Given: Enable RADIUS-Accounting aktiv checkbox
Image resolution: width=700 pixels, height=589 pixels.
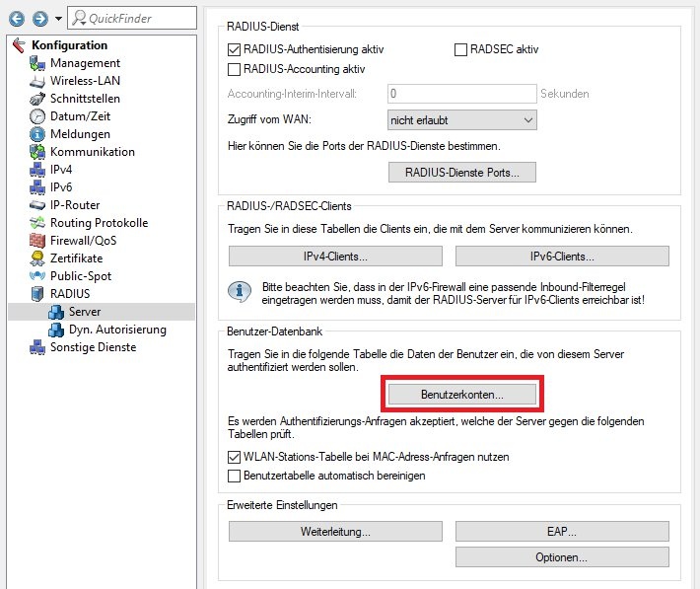Looking at the screenshot, I should point(235,69).
